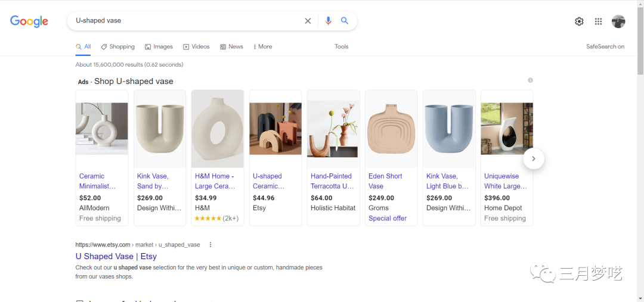This screenshot has height=302, width=644.
Task: Open U-shaped Ceramic Etsy ad link
Action: point(268,181)
